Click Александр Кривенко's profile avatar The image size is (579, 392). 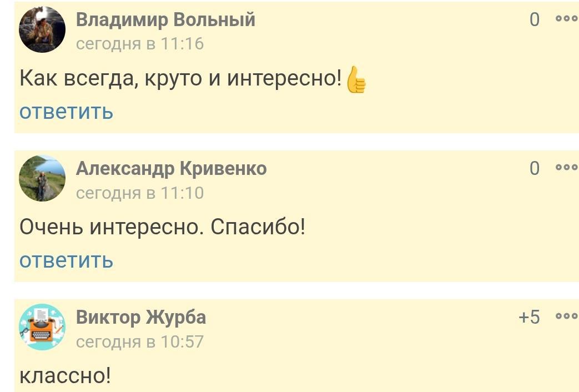pos(42,178)
